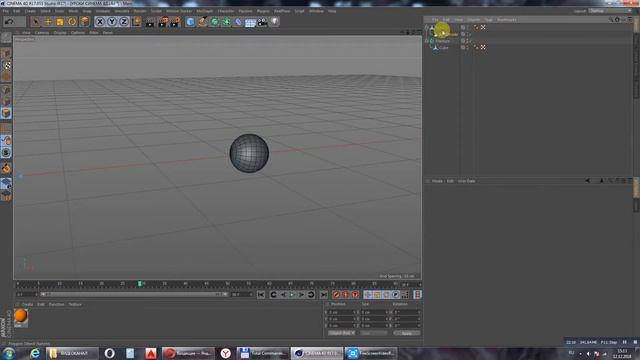Click Record Active Objects red button
This screenshot has height=360, width=640.
(336, 295)
